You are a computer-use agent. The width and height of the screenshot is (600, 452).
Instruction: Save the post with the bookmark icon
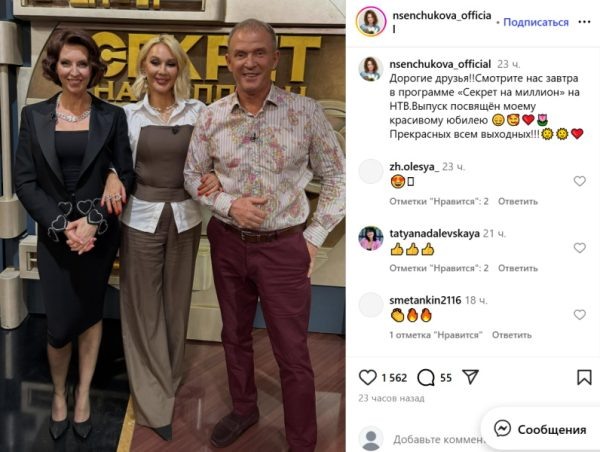pyautogui.click(x=584, y=377)
